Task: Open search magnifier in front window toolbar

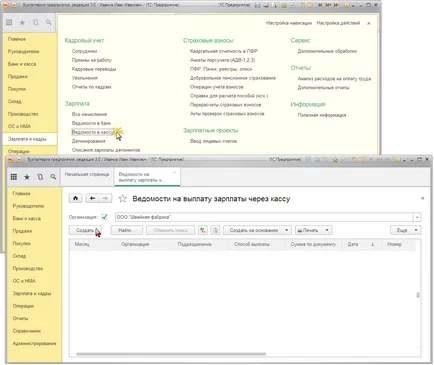Action: pos(53,177)
